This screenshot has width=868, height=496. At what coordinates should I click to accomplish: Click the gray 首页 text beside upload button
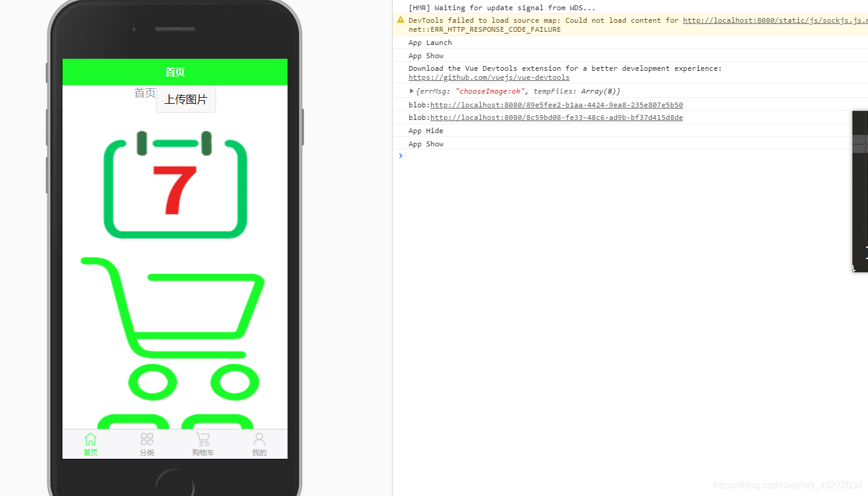click(x=145, y=93)
